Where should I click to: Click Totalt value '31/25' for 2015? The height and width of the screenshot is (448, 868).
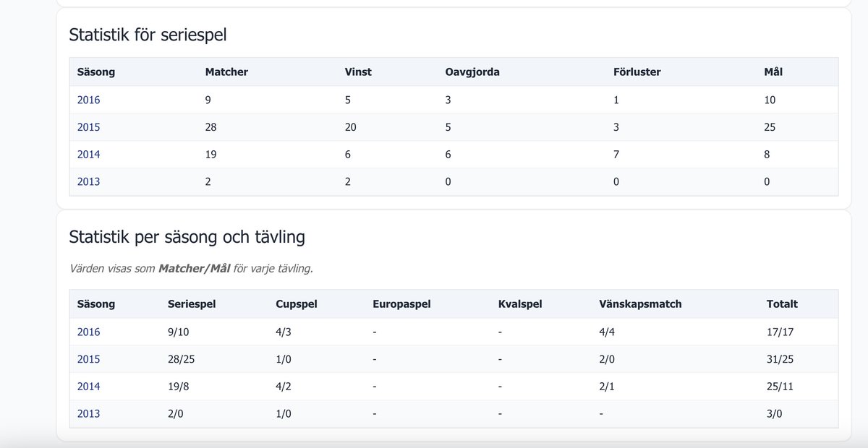click(780, 360)
